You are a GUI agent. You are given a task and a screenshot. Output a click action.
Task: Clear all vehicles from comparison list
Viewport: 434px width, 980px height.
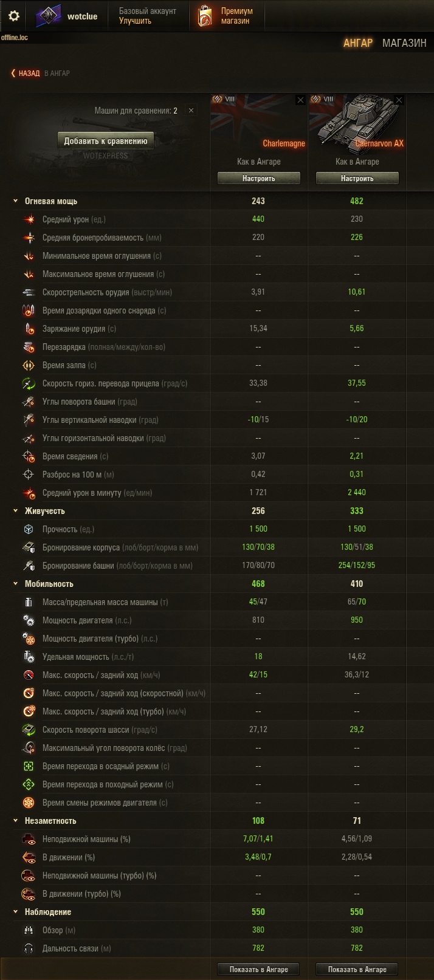(x=191, y=111)
